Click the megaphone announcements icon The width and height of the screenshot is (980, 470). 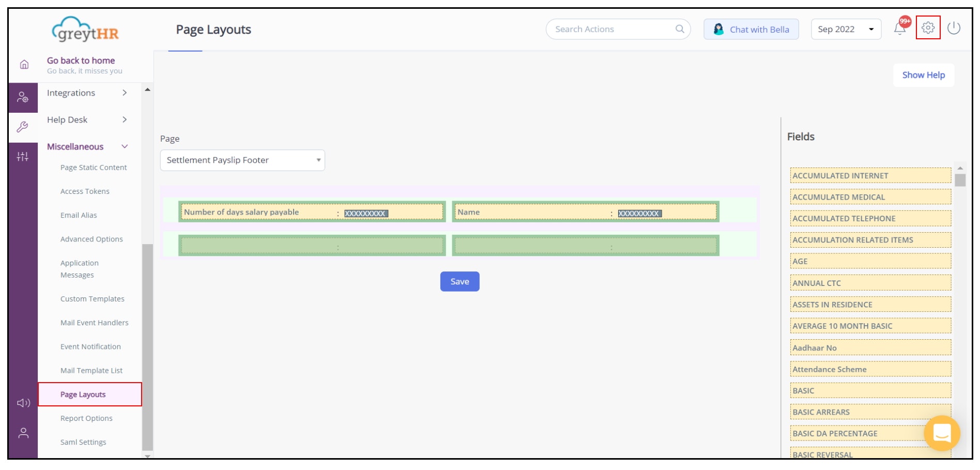pos(23,403)
